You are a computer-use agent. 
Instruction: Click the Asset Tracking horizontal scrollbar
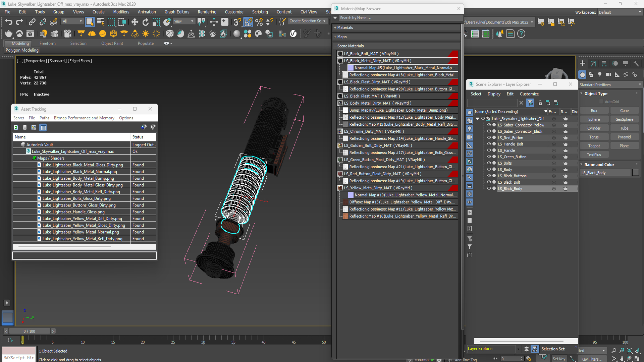tap(64, 247)
